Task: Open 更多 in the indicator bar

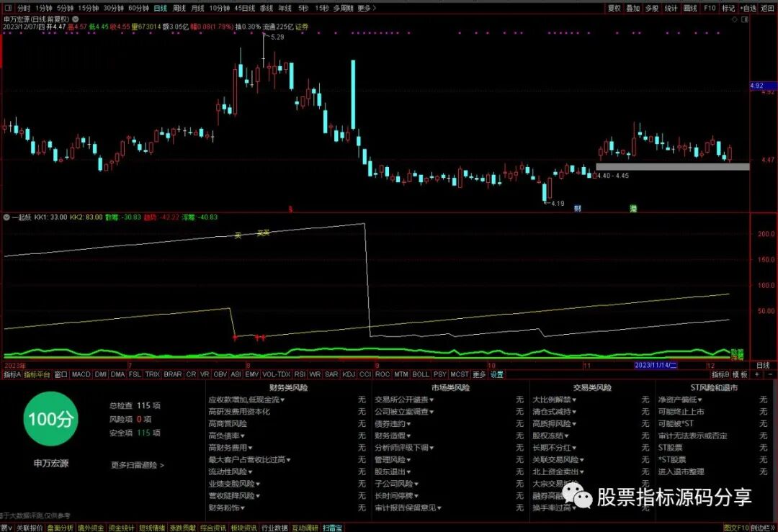Action: pos(479,374)
